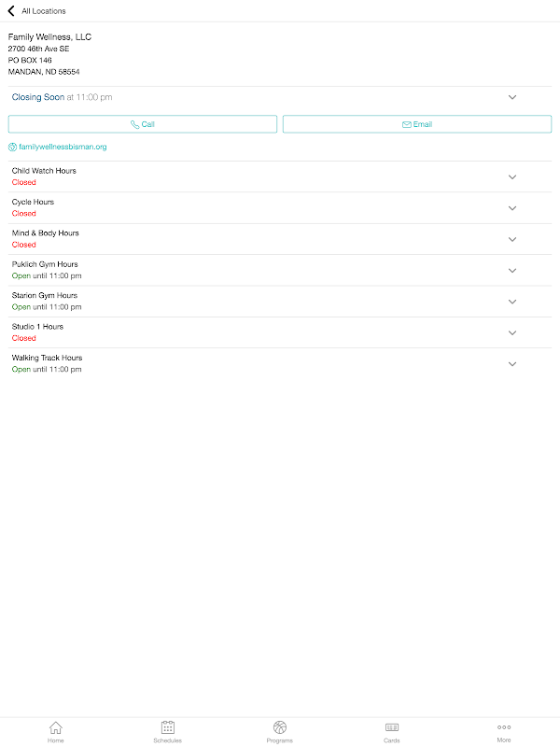The width and height of the screenshot is (560, 747).
Task: Select the Cycle Hours title
Action: pos(33,202)
